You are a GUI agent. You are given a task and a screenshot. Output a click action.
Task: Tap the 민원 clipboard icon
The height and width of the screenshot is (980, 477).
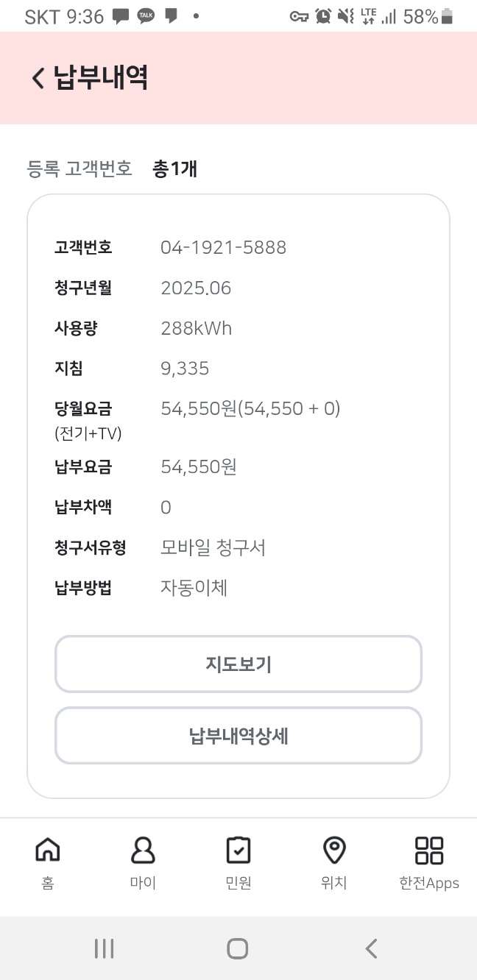coord(239,851)
